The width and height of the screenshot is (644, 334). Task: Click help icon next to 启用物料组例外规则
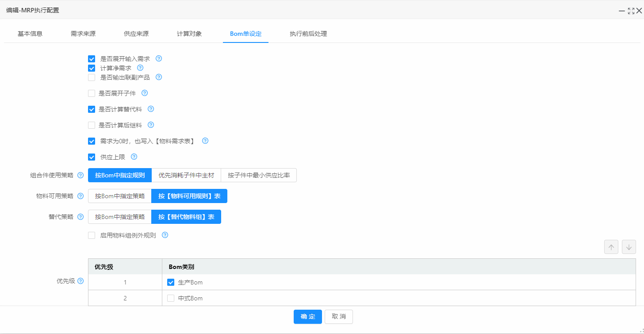click(165, 235)
